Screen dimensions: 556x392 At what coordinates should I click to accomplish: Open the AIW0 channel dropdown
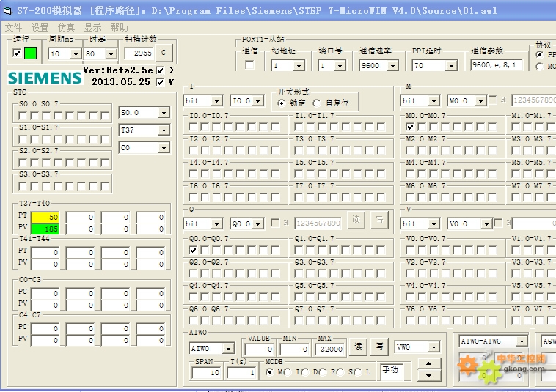coord(228,349)
